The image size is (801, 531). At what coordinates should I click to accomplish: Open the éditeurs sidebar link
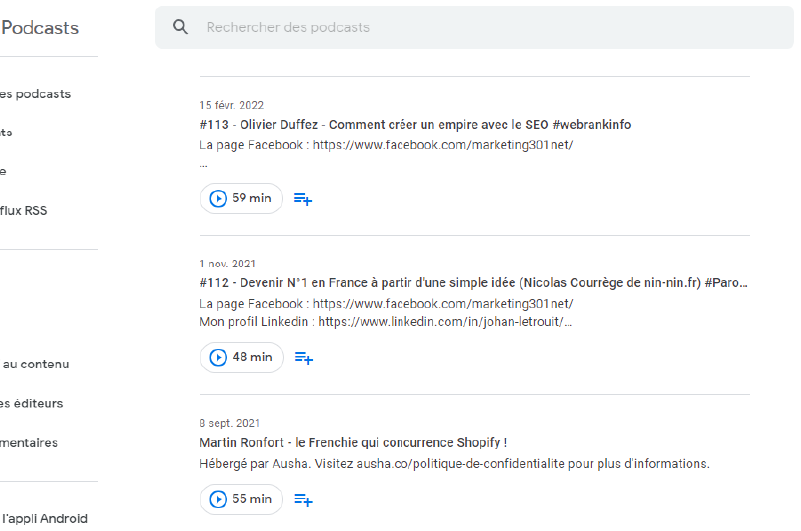32,404
